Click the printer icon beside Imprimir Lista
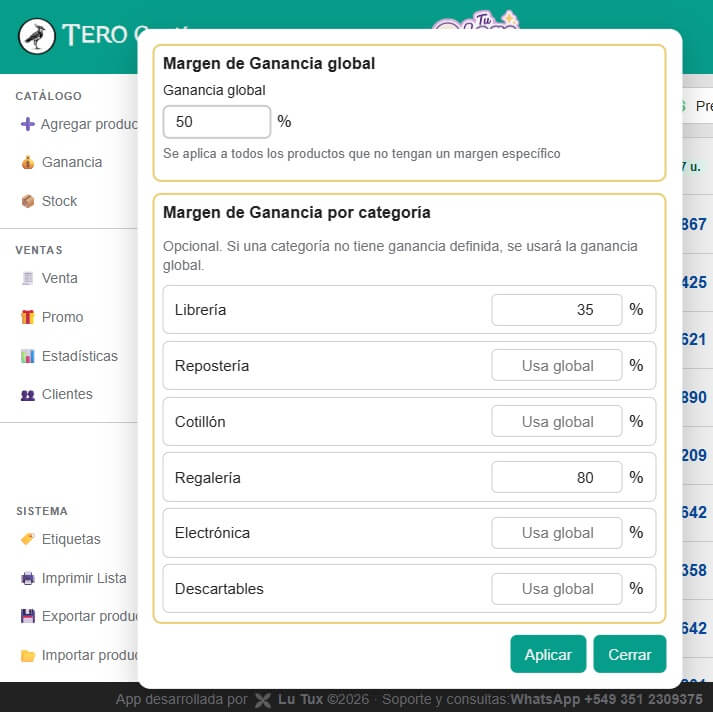 pyautogui.click(x=28, y=578)
